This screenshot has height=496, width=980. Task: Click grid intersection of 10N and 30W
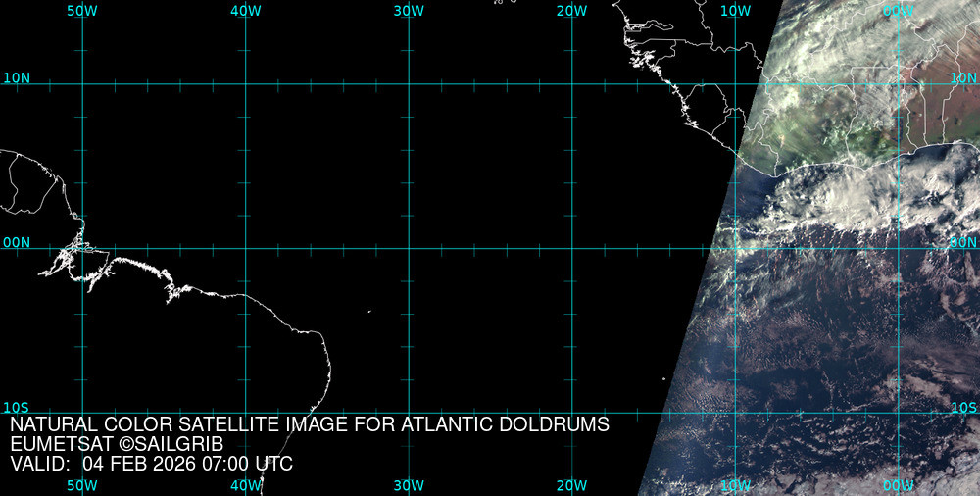[408, 84]
